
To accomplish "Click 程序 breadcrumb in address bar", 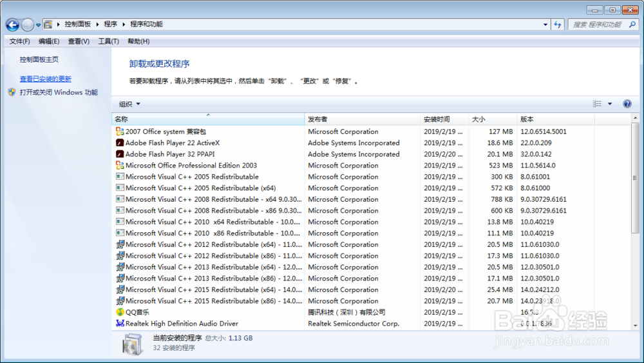I will point(111,25).
